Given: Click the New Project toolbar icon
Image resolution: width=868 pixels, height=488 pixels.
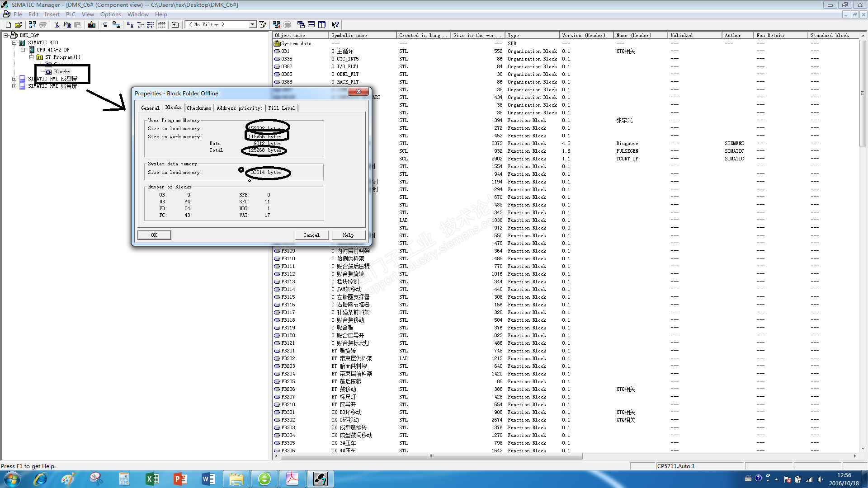Looking at the screenshot, I should (x=8, y=25).
